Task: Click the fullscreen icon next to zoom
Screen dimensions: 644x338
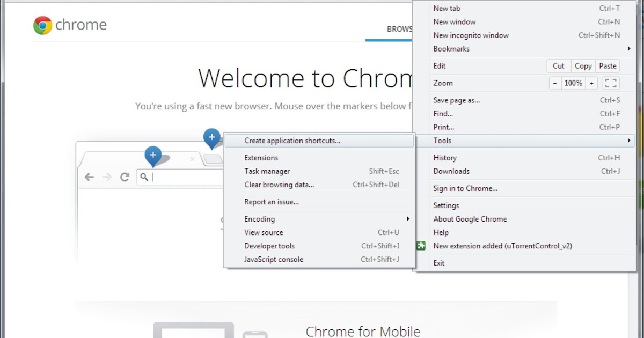Action: pyautogui.click(x=610, y=83)
